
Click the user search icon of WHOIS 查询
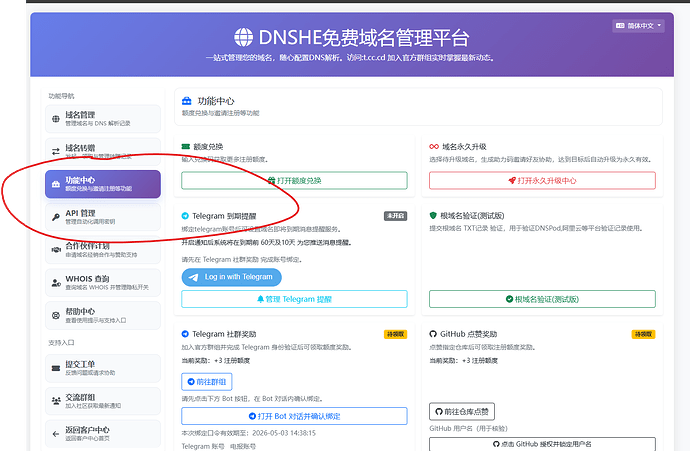click(56, 282)
